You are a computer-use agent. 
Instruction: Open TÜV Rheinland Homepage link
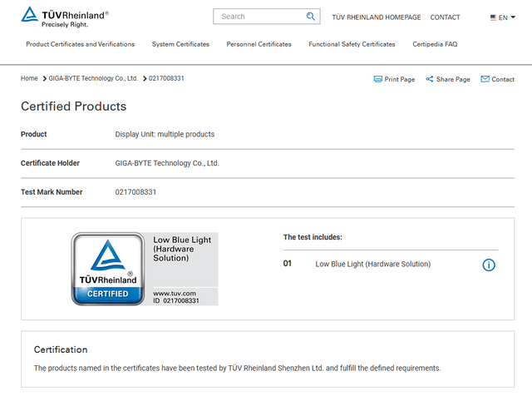pos(377,17)
